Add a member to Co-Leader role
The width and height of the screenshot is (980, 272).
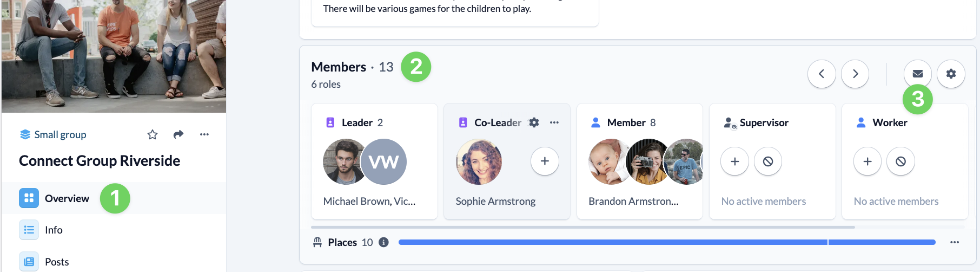545,161
